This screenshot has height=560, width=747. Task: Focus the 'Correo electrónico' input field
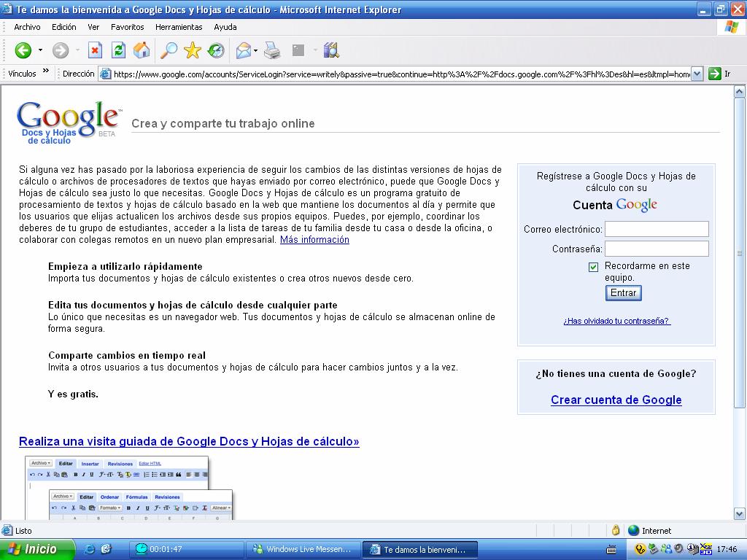click(x=657, y=229)
